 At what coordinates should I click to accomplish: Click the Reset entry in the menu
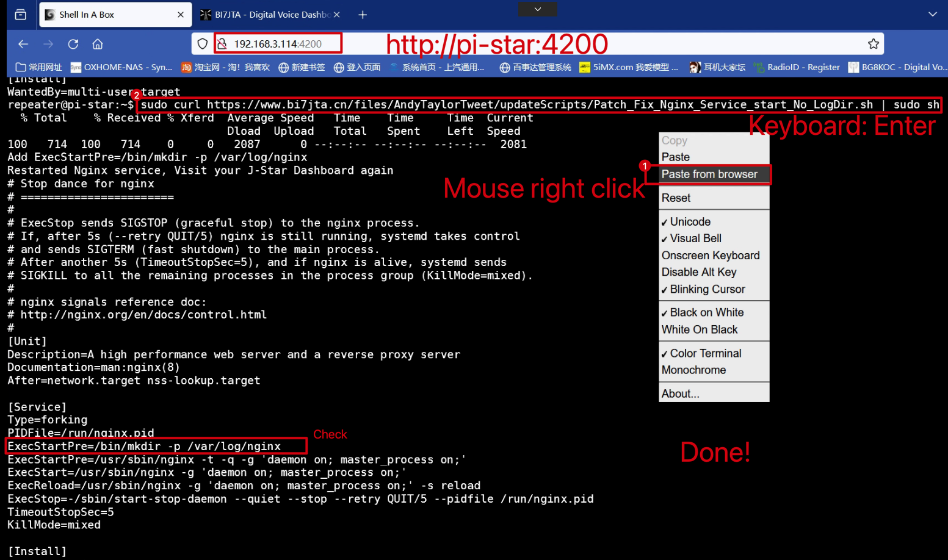[x=676, y=197]
